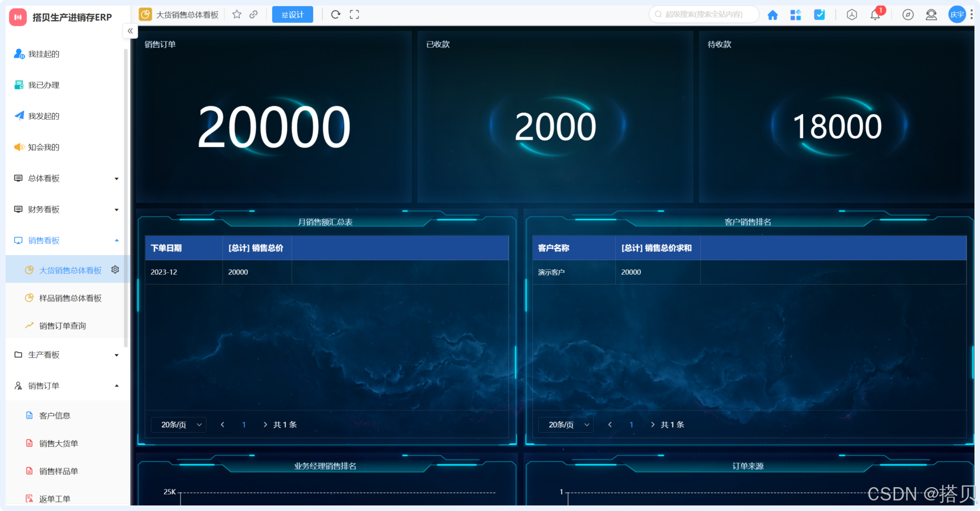Go to previous page in 月销售额汇总表
Image resolution: width=980 pixels, height=511 pixels.
pyautogui.click(x=222, y=424)
